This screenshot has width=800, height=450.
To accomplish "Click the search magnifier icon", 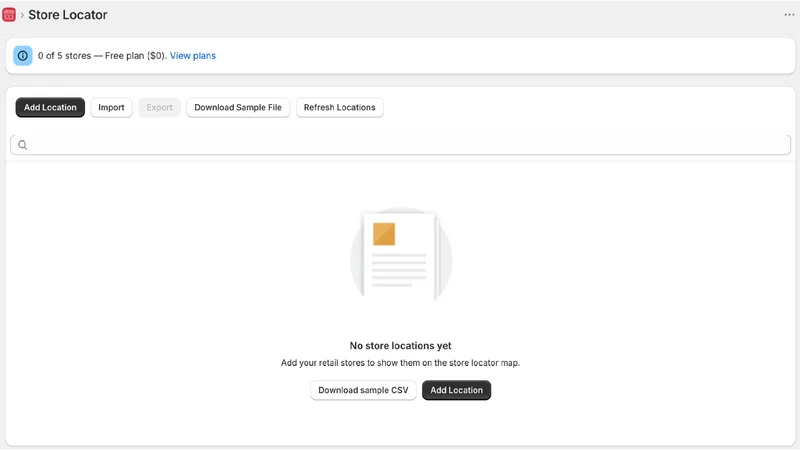I will tap(22, 145).
